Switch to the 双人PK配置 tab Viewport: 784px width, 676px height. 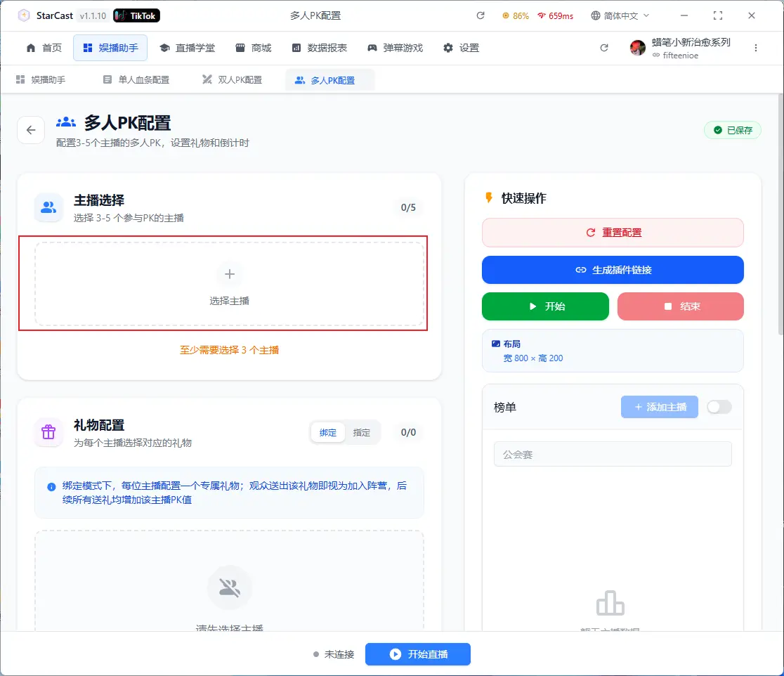coord(232,80)
